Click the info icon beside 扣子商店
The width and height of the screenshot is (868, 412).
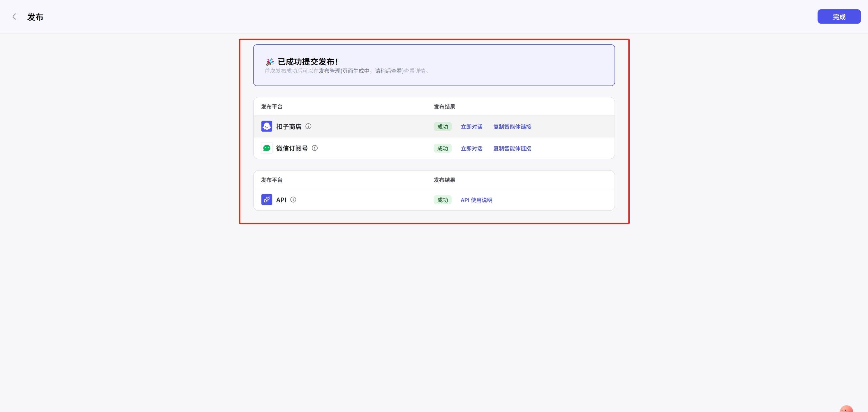[308, 126]
